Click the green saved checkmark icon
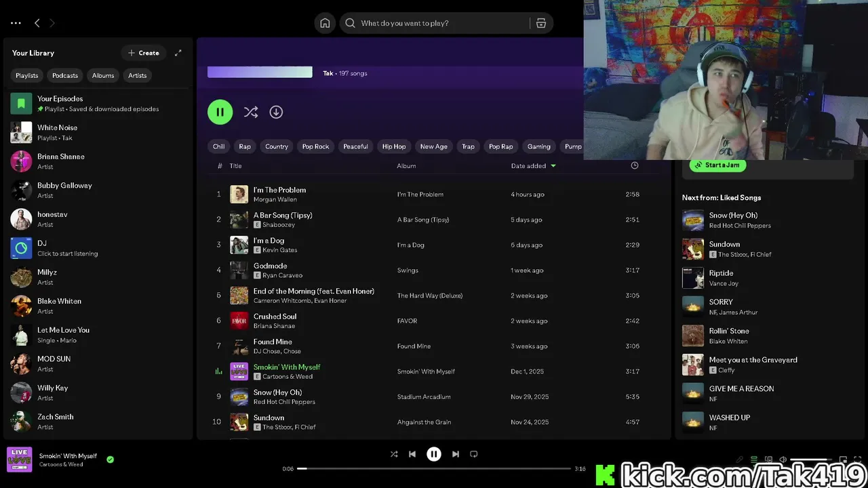 (110, 459)
